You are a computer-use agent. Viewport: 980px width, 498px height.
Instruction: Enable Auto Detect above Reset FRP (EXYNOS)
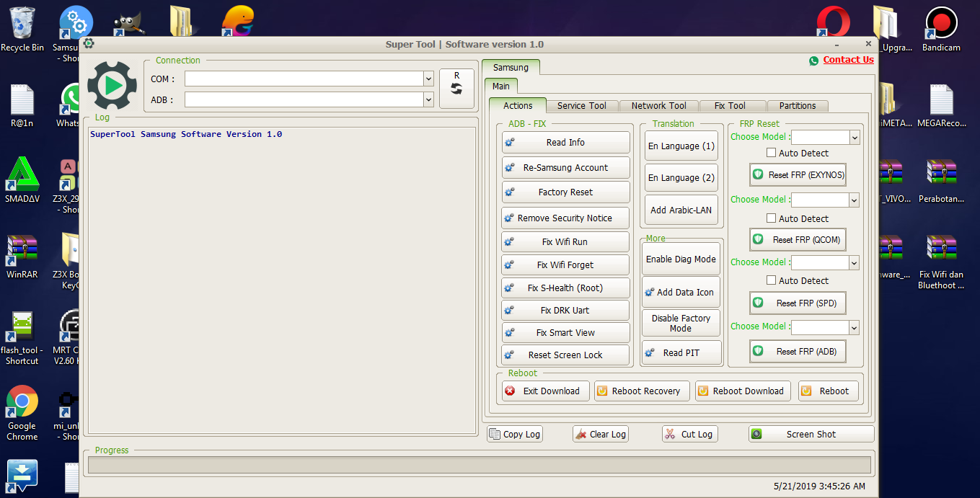771,153
